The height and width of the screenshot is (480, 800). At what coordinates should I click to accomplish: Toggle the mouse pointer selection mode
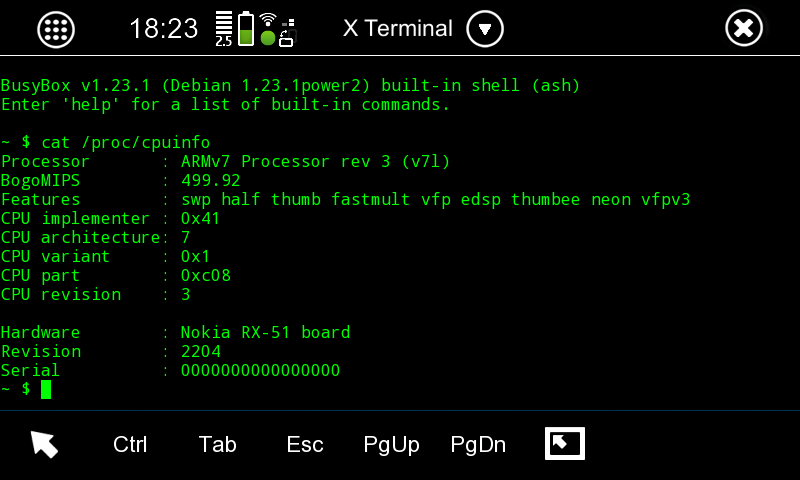click(44, 444)
